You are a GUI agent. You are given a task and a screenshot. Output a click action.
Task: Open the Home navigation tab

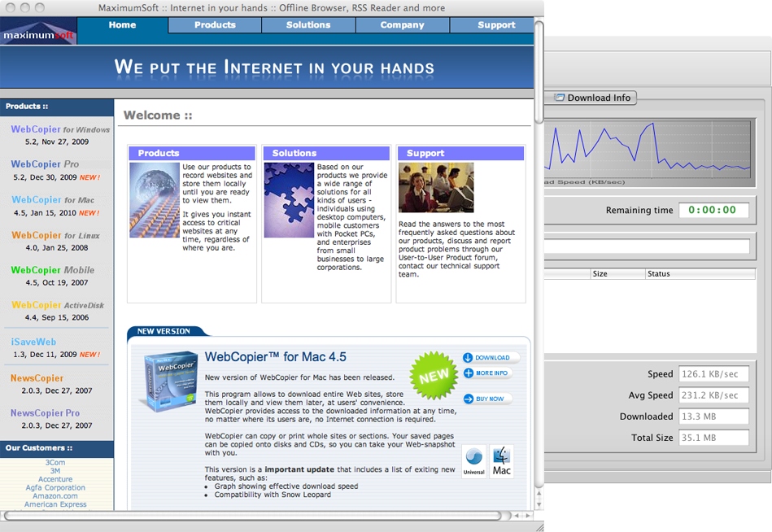pyautogui.click(x=122, y=25)
